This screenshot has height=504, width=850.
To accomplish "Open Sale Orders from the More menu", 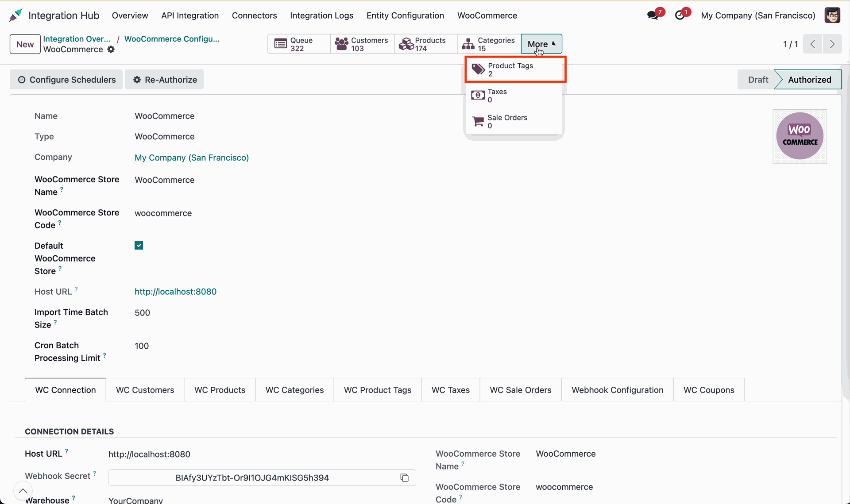I will pyautogui.click(x=514, y=121).
